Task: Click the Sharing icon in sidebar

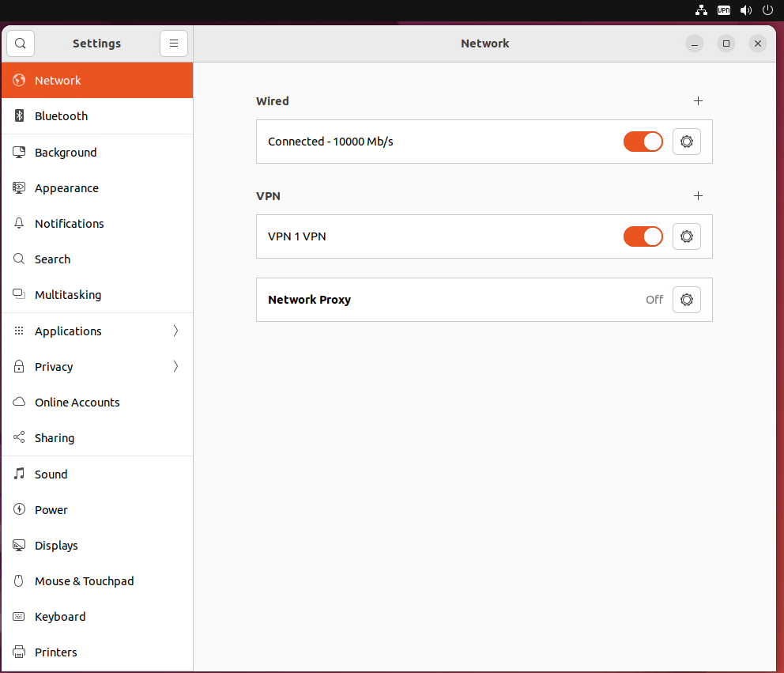Action: click(x=19, y=437)
